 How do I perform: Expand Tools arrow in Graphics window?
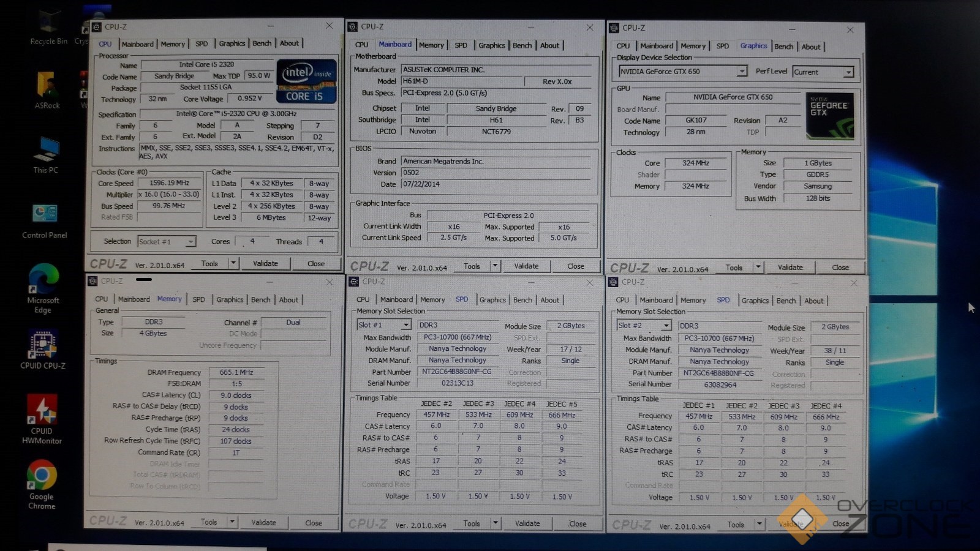pyautogui.click(x=758, y=267)
